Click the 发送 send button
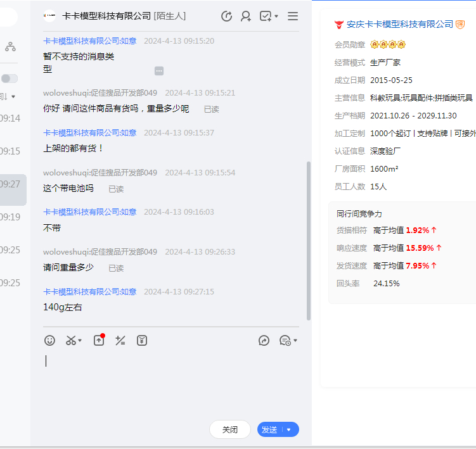This screenshot has height=449, width=476. (x=270, y=429)
